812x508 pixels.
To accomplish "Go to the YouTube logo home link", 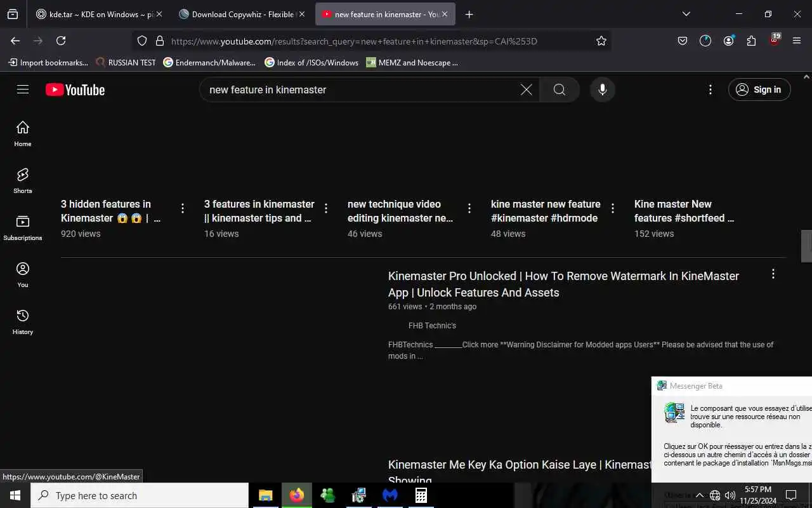I will click(x=75, y=90).
